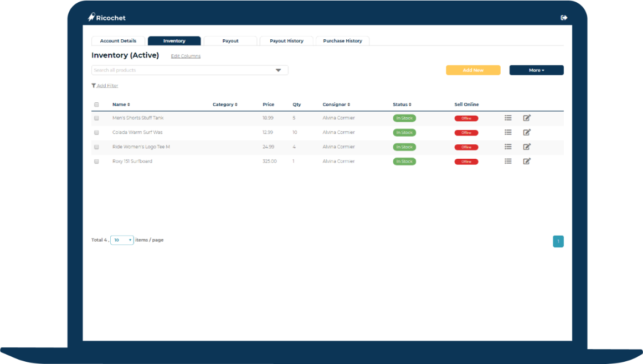Image resolution: width=643 pixels, height=364 pixels.
Task: Switch to the Payout History tab
Action: [x=286, y=41]
